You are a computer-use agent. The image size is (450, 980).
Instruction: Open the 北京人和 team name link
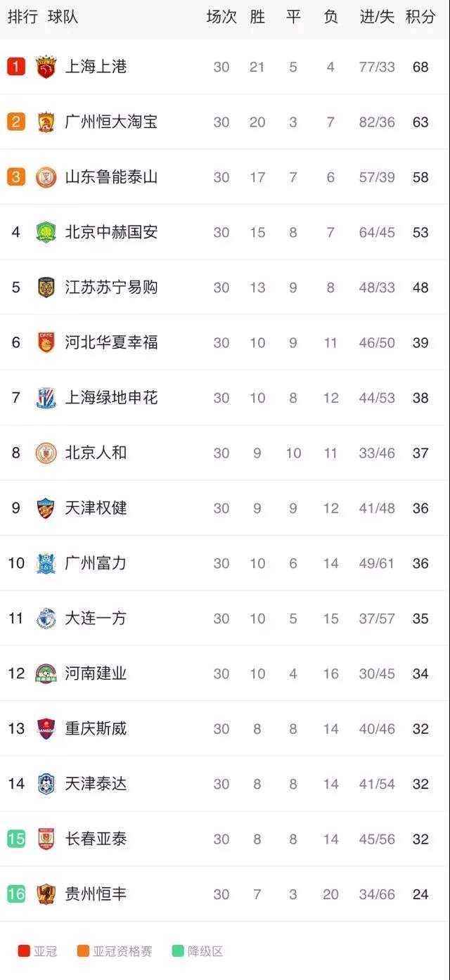tap(96, 453)
